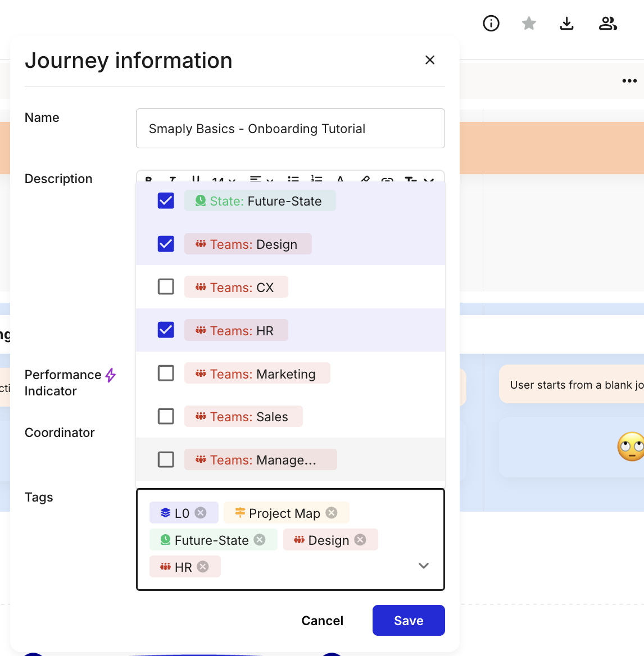644x656 pixels.
Task: Uncheck the State: Future-State checkbox
Action: click(x=166, y=201)
